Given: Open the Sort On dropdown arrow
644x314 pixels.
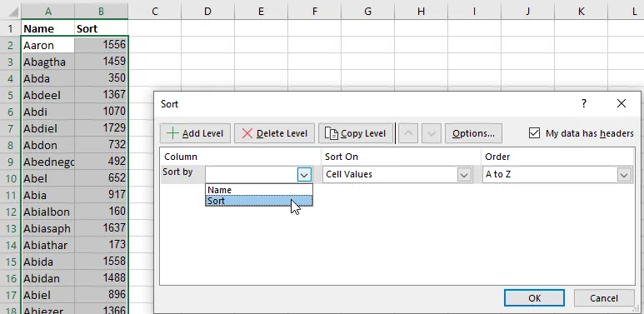Looking at the screenshot, I should (x=464, y=175).
